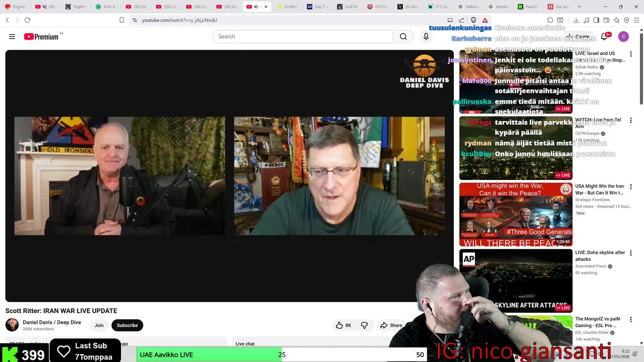Open options for WATCH: Live from Tel Aviv
644x362 pixels.
(x=631, y=120)
